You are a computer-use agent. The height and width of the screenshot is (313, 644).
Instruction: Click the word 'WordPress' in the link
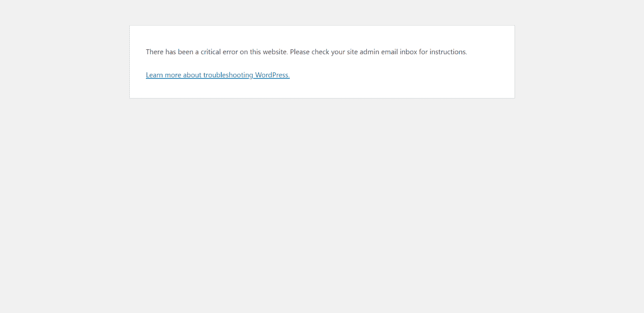271,74
